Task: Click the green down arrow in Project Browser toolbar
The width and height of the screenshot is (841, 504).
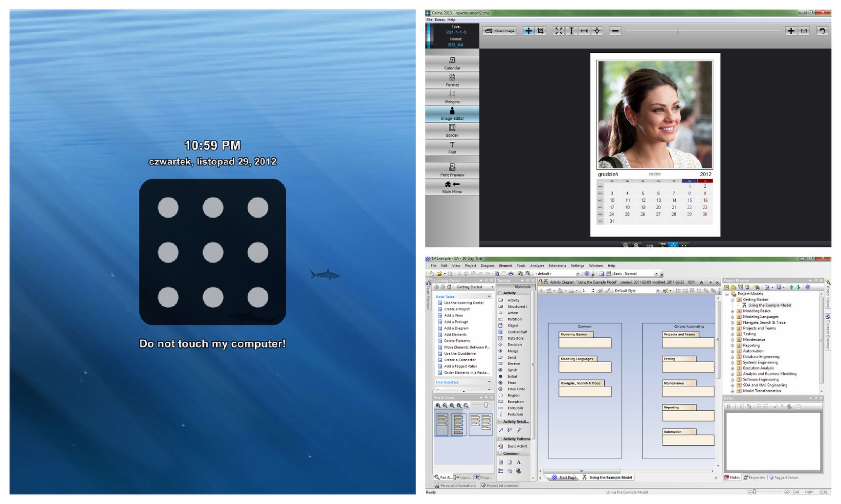Action: pos(798,287)
